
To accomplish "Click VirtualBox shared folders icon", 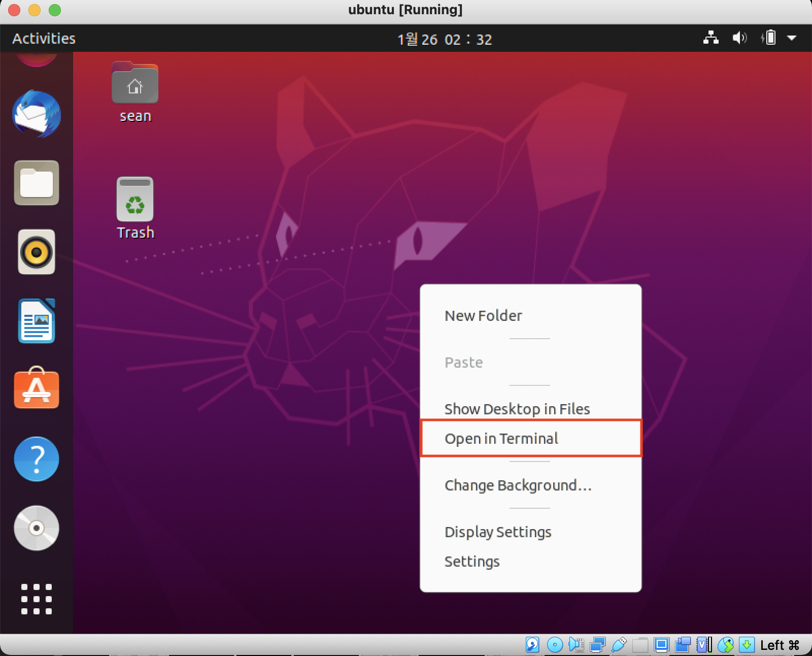I will coord(640,645).
